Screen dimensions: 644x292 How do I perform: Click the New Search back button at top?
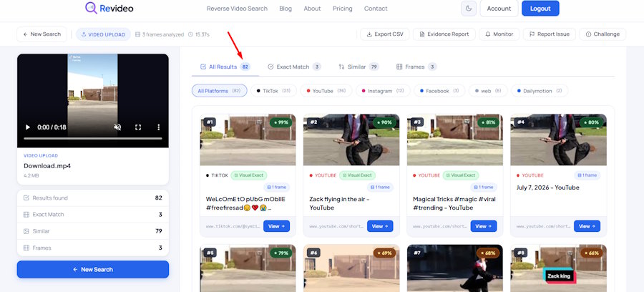tap(42, 34)
